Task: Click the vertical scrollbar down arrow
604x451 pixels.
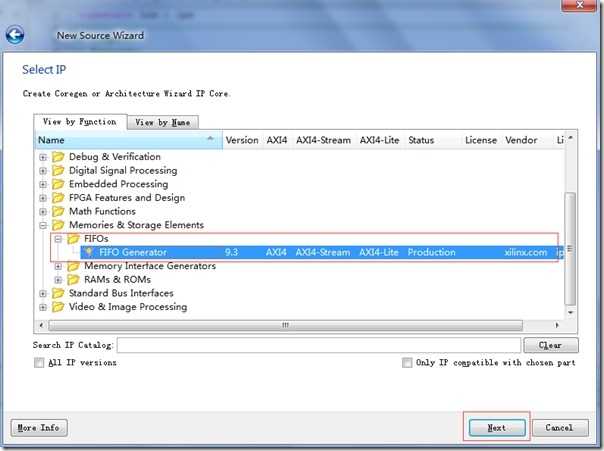Action: 570,312
